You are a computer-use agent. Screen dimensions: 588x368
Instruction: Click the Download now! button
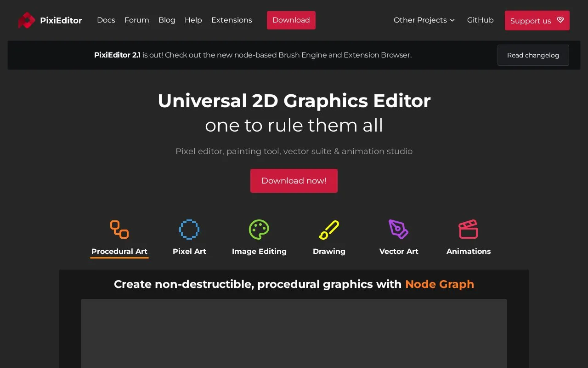294,181
